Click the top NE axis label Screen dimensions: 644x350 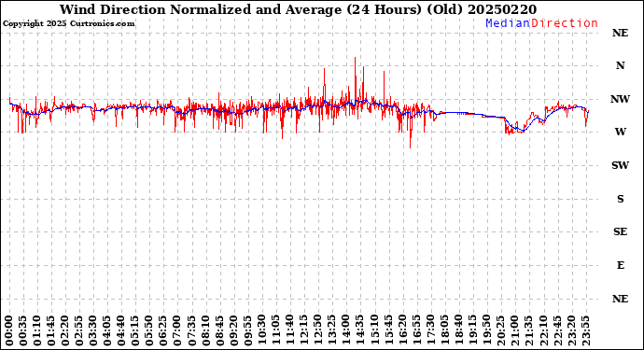(x=620, y=33)
